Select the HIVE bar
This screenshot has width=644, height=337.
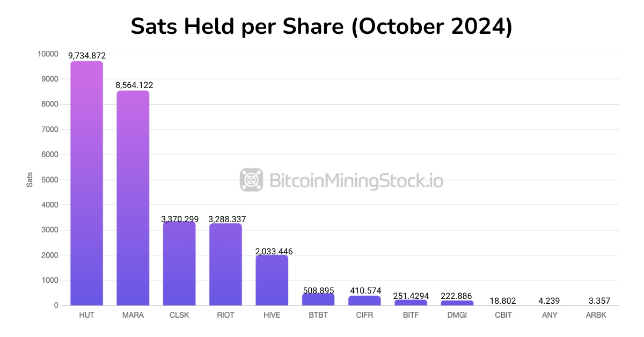(272, 280)
